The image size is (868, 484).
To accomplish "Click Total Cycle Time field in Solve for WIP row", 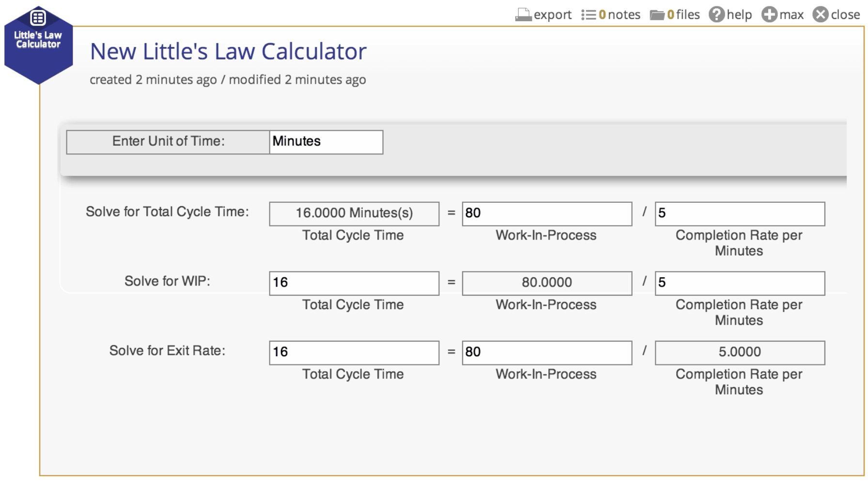I will coord(354,283).
